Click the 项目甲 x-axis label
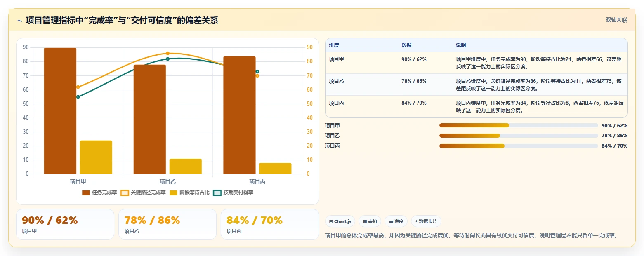This screenshot has height=256, width=644. [78, 181]
